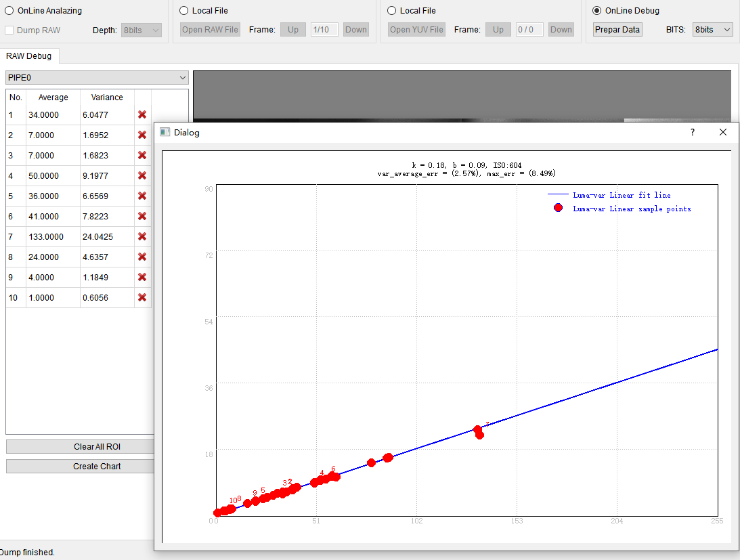Select the OnLine Debug radio button
740x560 pixels.
tap(596, 11)
